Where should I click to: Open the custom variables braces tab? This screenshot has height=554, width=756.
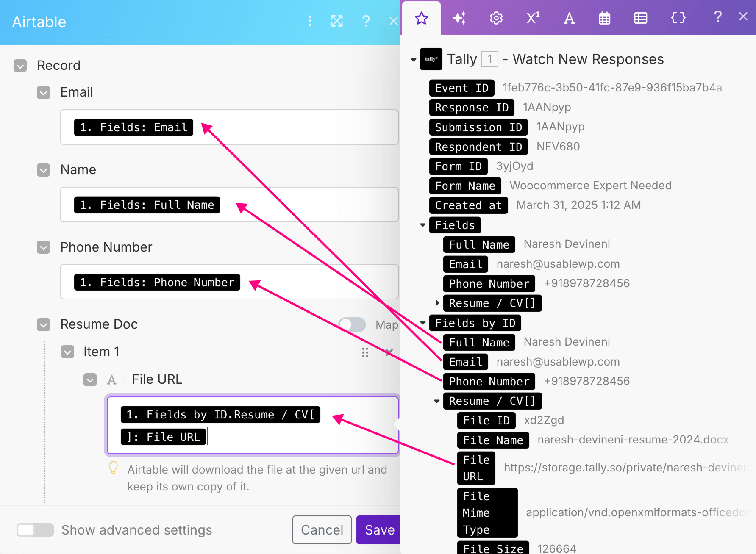pyautogui.click(x=678, y=18)
